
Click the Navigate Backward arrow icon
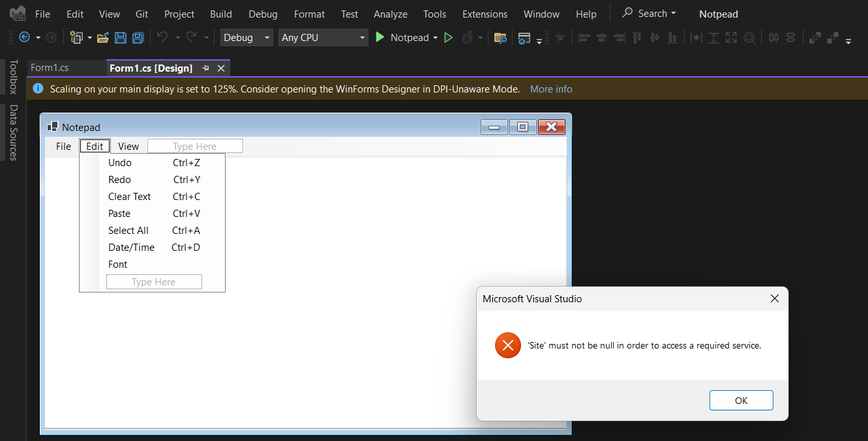tap(25, 38)
